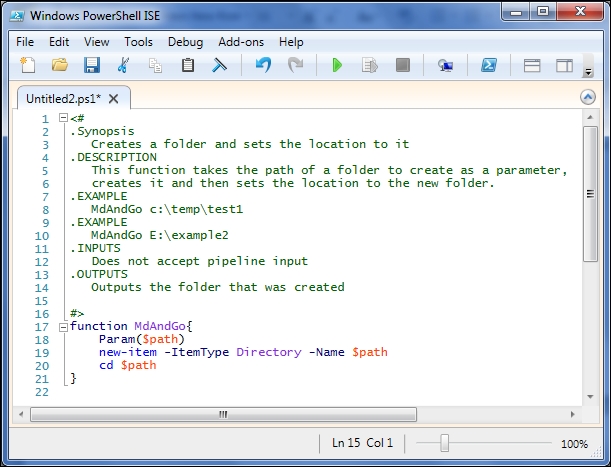
Task: Redo with the gray arrow icon
Action: (x=295, y=65)
